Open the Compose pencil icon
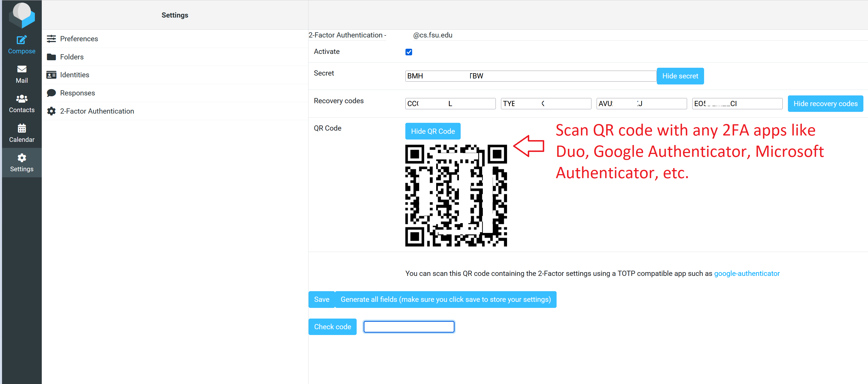The image size is (868, 384). pyautogui.click(x=22, y=40)
